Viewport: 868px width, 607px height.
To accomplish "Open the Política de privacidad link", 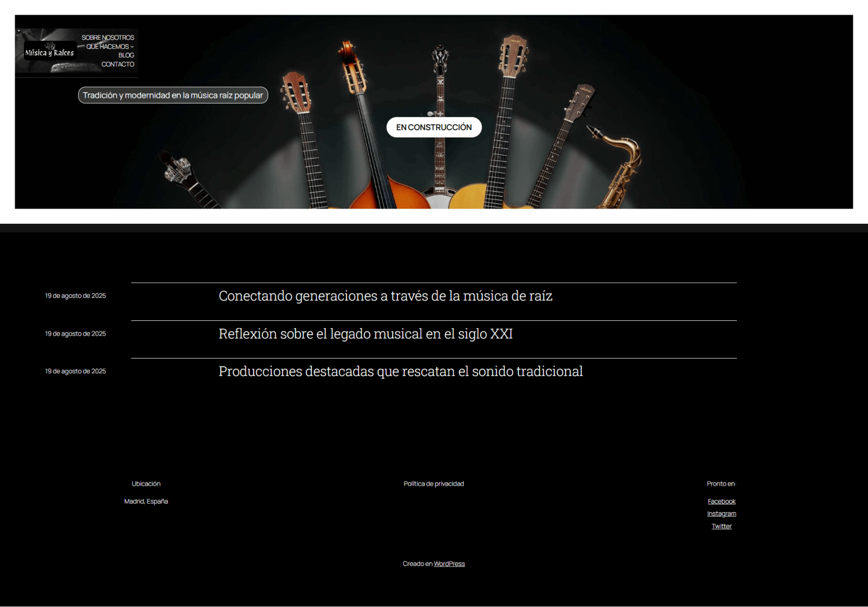I will coord(433,484).
